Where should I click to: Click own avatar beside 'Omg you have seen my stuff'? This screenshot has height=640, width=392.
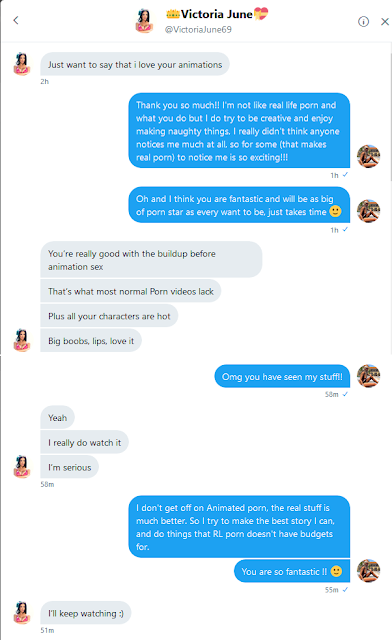(x=369, y=376)
